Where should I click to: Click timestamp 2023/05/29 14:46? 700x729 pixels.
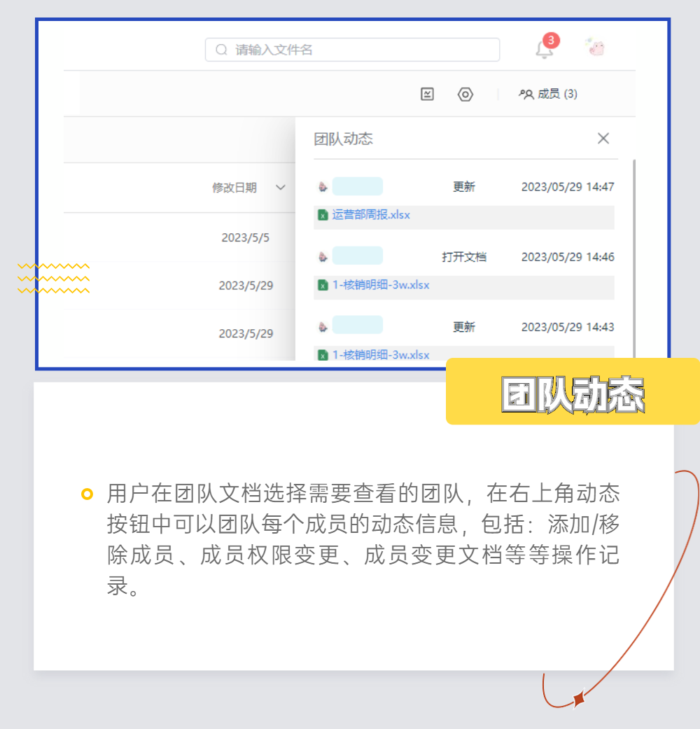coord(568,257)
